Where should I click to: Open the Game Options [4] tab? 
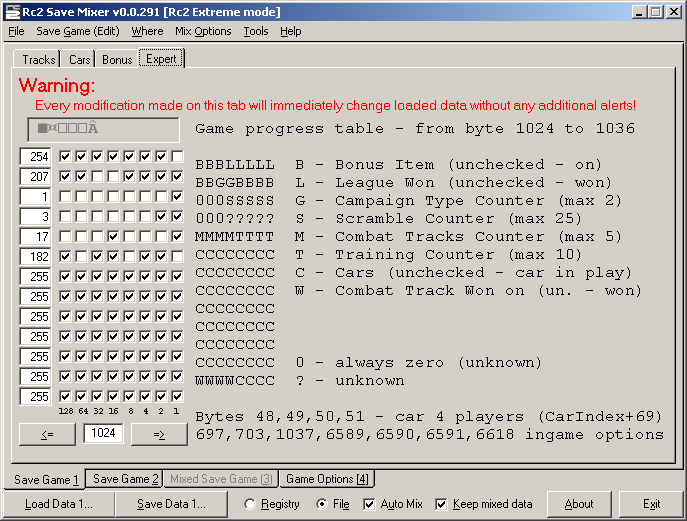point(327,478)
